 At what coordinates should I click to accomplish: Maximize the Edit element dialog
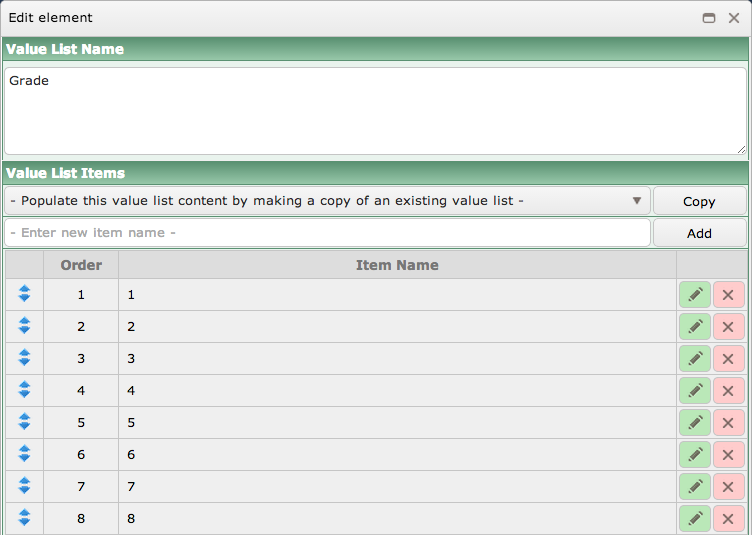[x=709, y=18]
